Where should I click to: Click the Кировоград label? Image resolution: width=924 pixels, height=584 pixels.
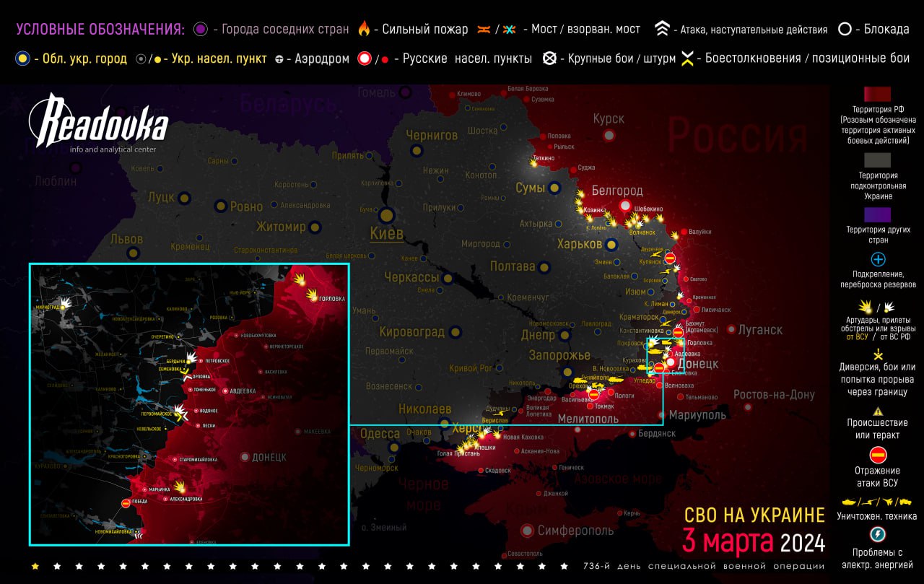[411, 331]
